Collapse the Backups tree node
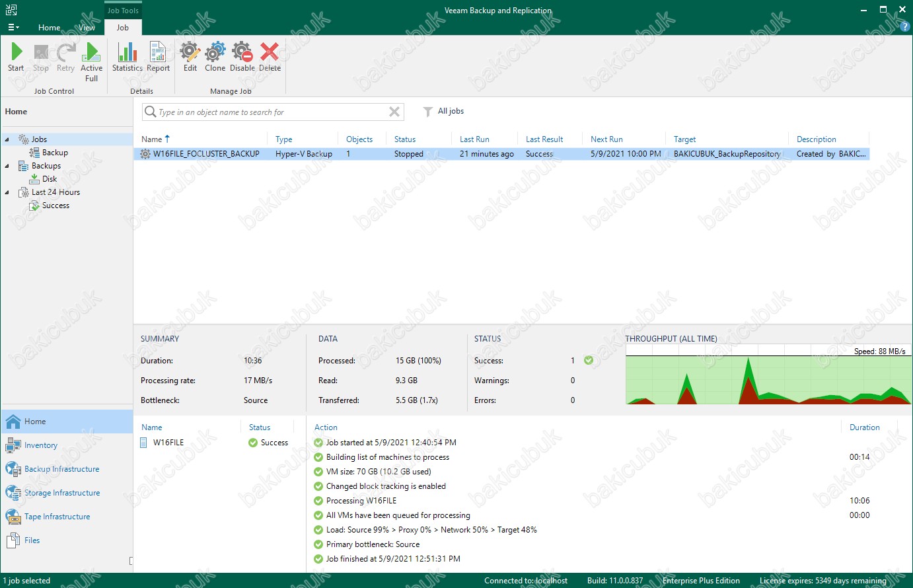This screenshot has height=588, width=913. 7,166
